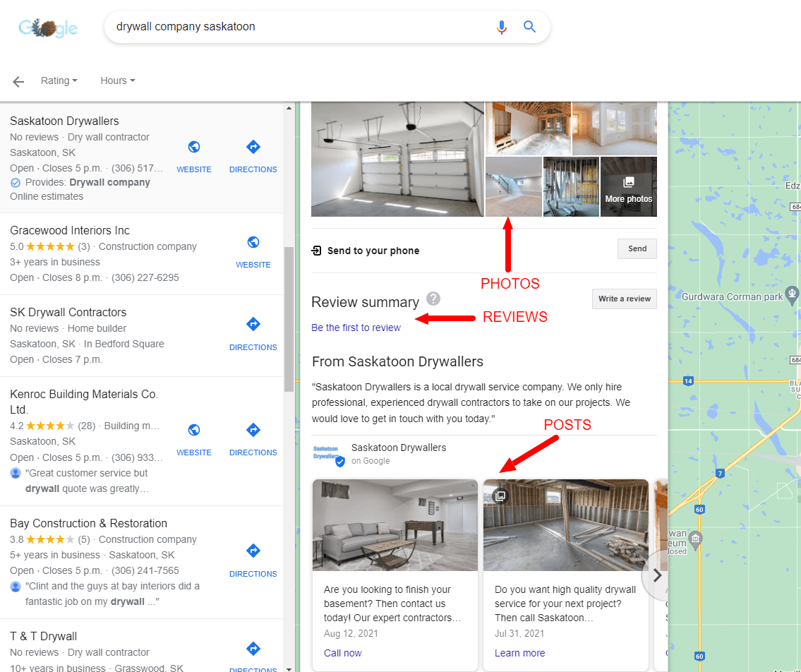Select Saskatoon Drywallers listing title

[64, 121]
